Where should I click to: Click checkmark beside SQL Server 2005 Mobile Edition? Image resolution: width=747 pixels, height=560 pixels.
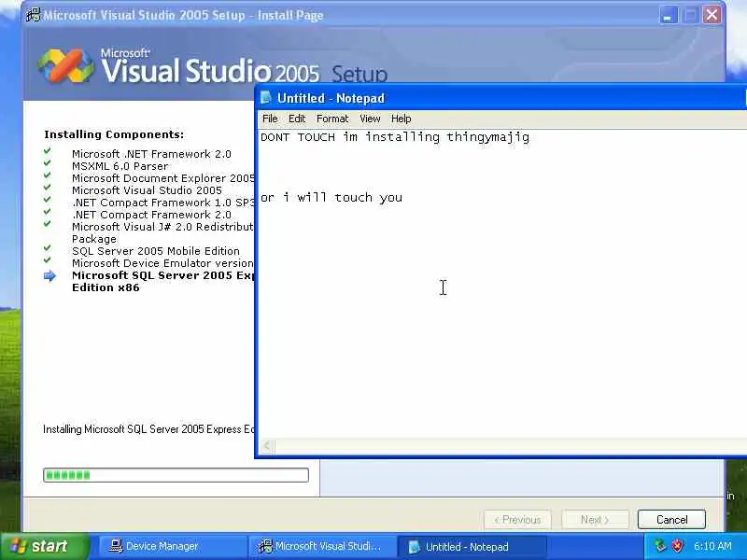(48, 248)
